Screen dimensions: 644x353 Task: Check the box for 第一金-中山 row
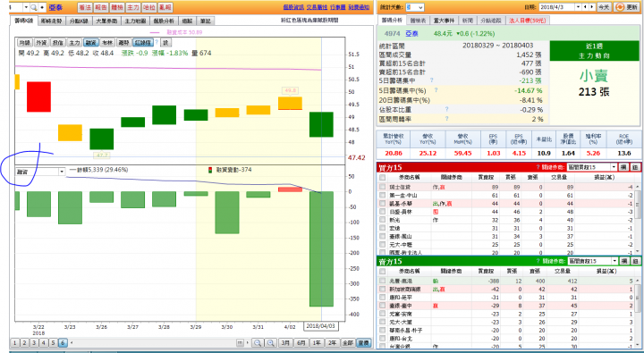383,196
